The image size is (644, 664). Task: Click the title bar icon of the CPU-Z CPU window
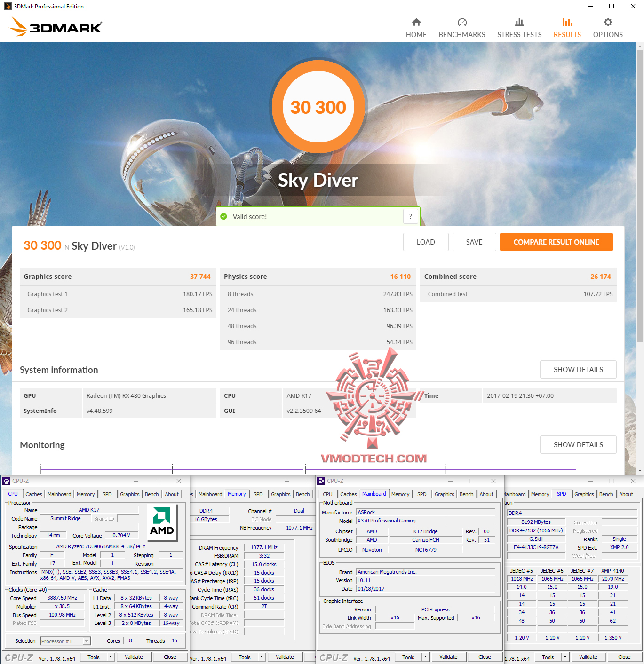pyautogui.click(x=6, y=481)
